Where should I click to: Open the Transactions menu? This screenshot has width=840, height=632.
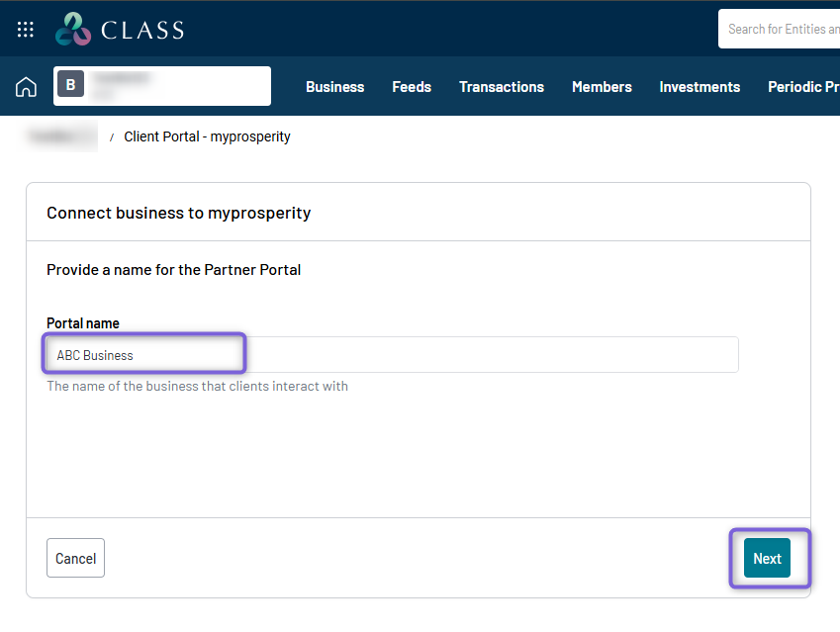[502, 87]
